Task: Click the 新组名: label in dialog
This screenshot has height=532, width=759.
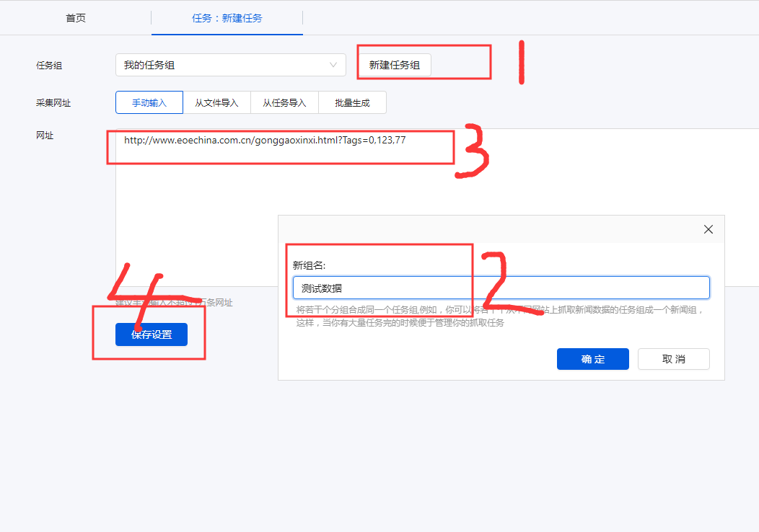Action: [x=309, y=265]
